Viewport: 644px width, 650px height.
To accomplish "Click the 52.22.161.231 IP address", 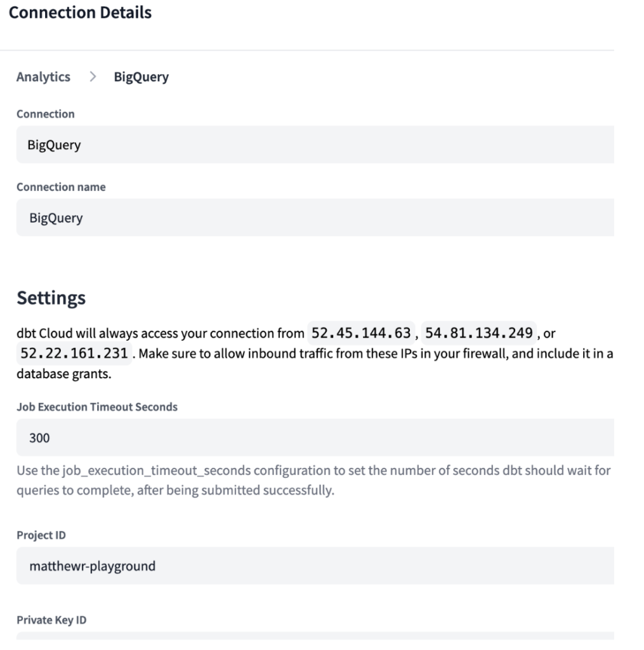I will pyautogui.click(x=74, y=352).
